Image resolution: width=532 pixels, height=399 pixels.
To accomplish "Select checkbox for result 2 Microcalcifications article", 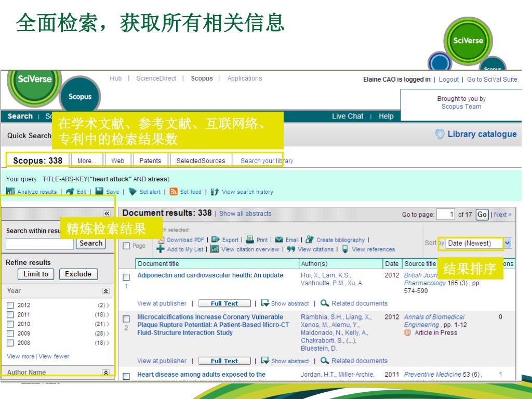I will 126,318.
